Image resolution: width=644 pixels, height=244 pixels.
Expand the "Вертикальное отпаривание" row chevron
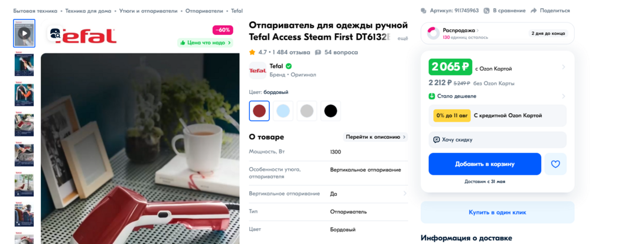pyautogui.click(x=405, y=193)
